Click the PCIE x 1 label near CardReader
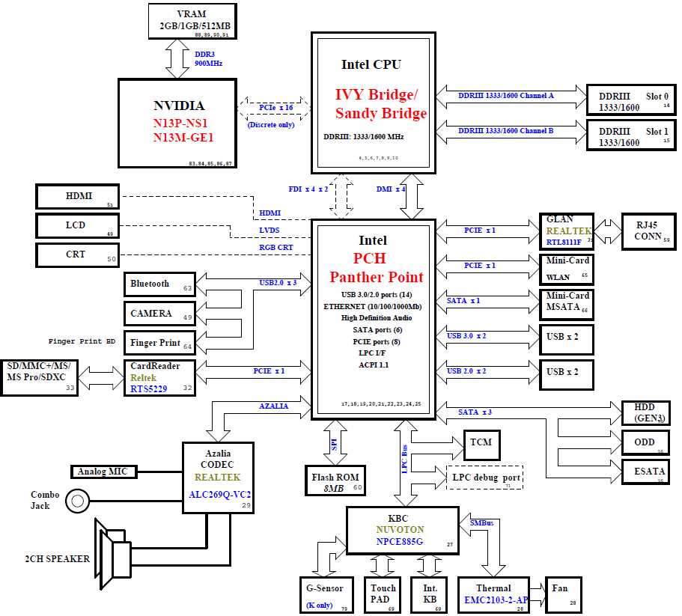Screen dimensions: 682x616 coord(269,370)
